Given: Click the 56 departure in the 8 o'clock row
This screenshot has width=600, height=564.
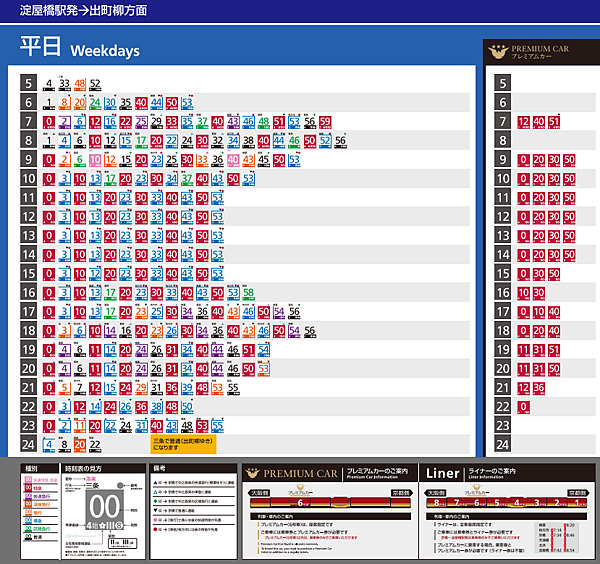Looking at the screenshot, I should point(340,141).
